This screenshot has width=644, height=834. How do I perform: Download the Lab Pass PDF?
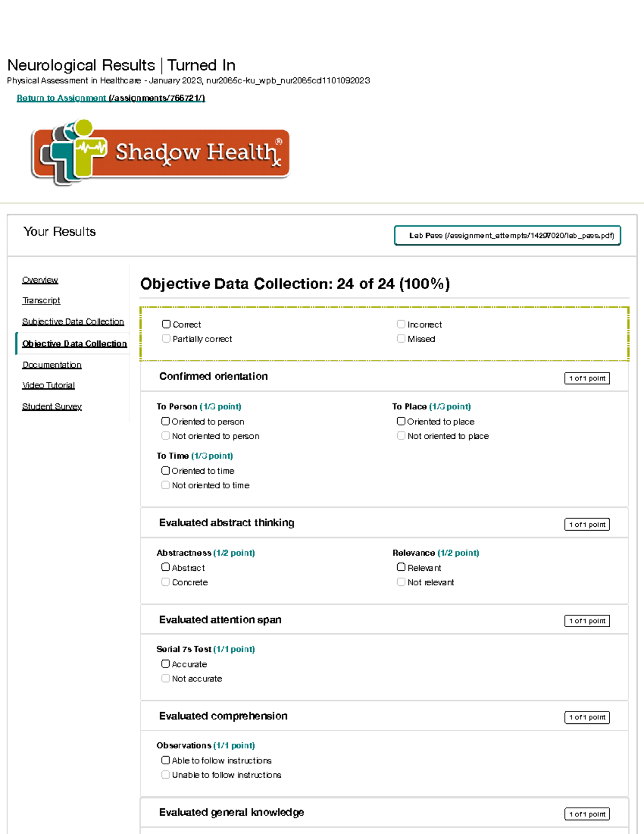[507, 235]
